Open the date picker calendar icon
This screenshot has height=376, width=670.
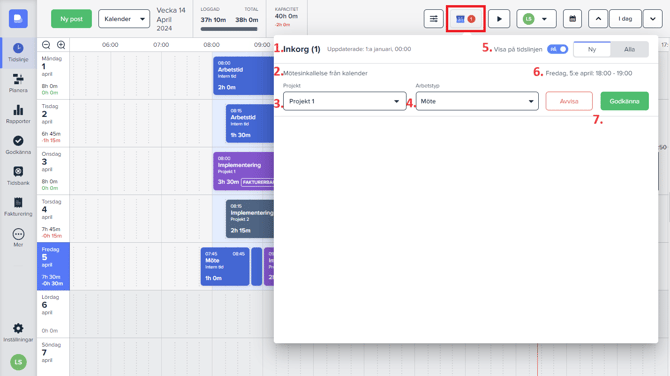(x=573, y=19)
